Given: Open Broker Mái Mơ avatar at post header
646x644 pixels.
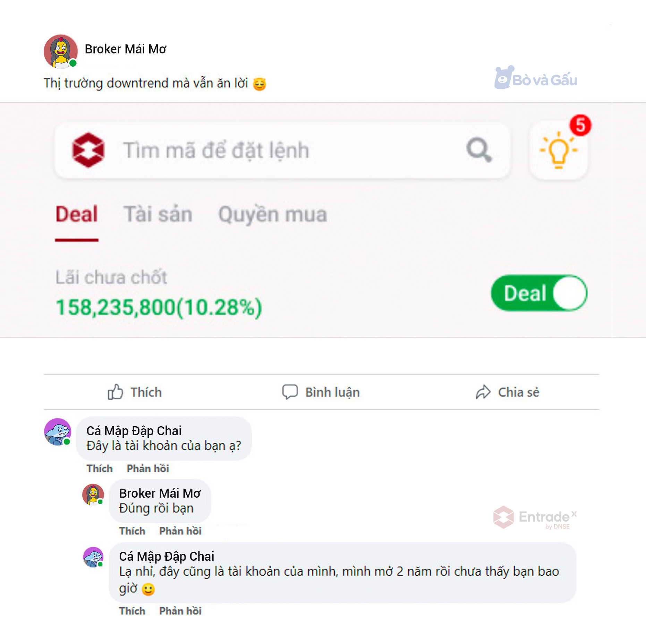Looking at the screenshot, I should [x=61, y=51].
